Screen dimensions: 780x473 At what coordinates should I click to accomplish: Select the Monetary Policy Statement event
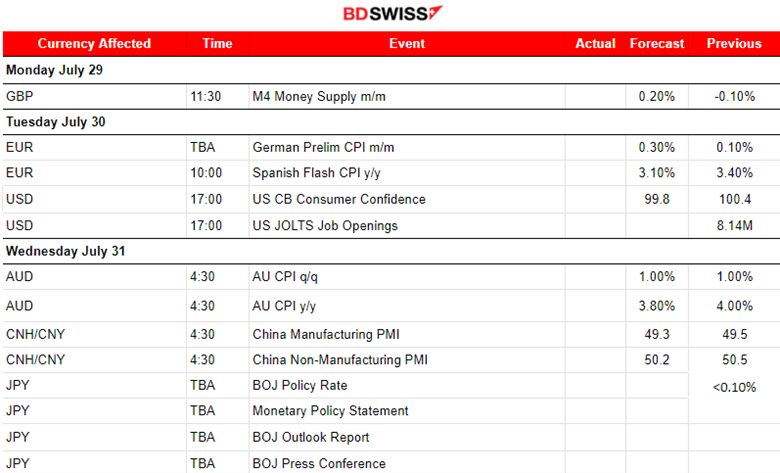(x=330, y=411)
